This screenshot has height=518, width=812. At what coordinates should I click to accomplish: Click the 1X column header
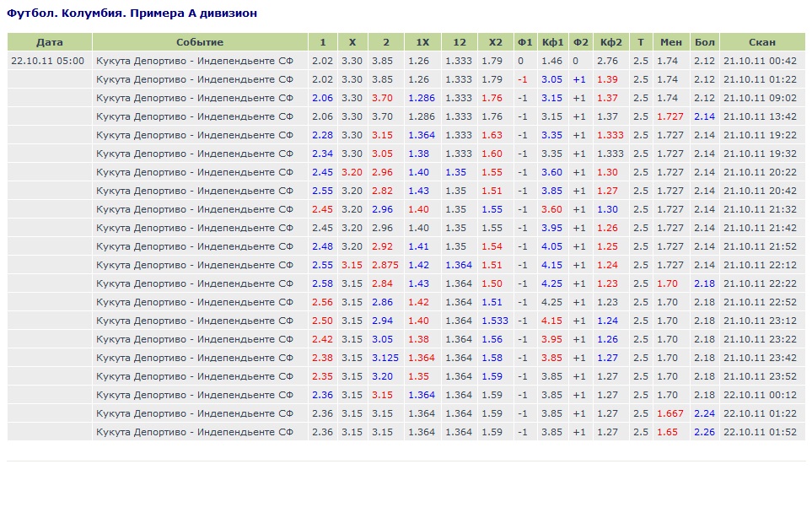click(x=422, y=42)
